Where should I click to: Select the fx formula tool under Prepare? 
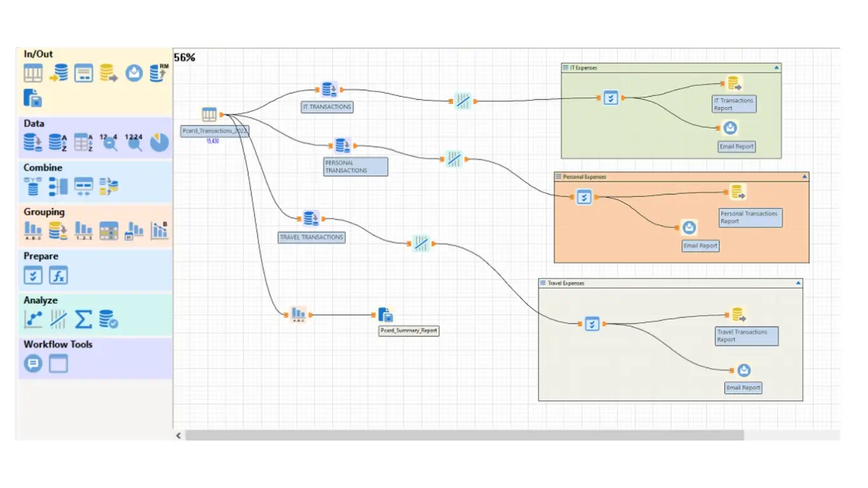pos(58,275)
